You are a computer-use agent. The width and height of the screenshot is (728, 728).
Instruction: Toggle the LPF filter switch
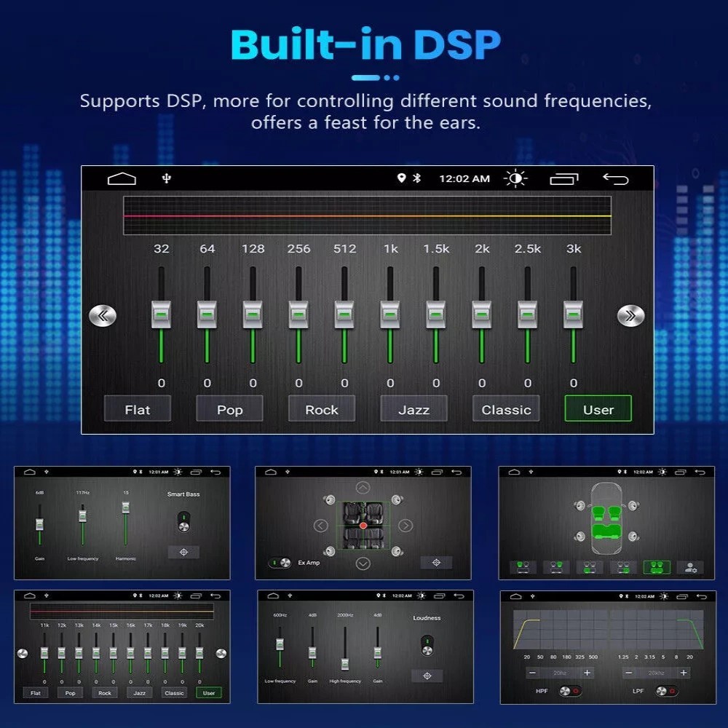[666, 691]
